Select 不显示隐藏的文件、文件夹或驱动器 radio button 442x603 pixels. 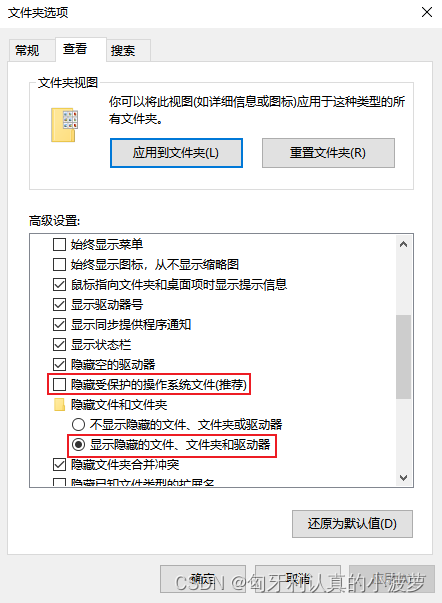tap(78, 425)
